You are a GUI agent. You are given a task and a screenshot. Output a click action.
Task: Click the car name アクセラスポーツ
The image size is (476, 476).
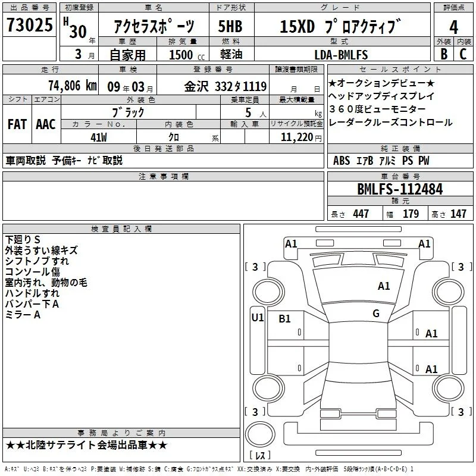pos(154,26)
